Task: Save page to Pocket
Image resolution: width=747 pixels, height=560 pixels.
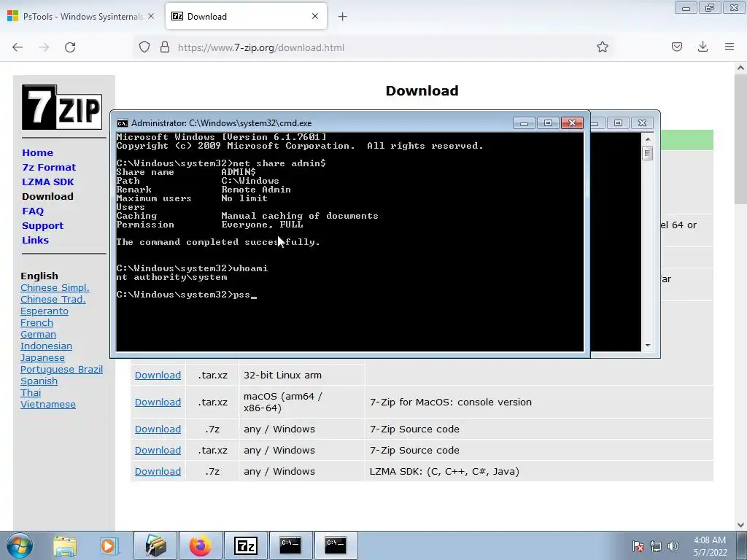Action: pos(676,47)
